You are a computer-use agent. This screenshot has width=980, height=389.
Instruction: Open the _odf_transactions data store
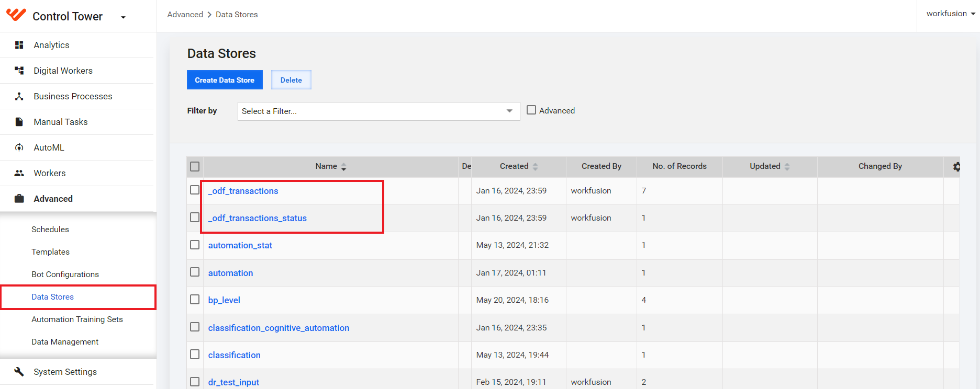click(243, 191)
